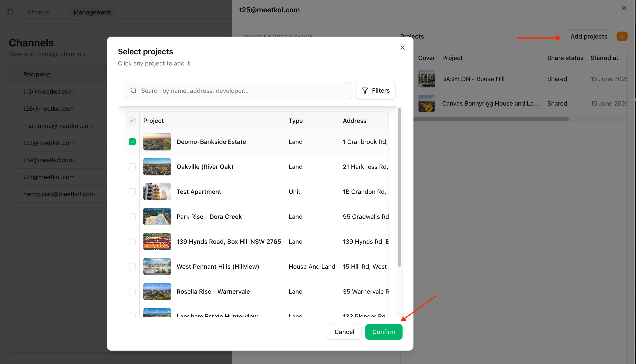Open Rosella Rise - Warnervale thumbnail

pos(157,292)
